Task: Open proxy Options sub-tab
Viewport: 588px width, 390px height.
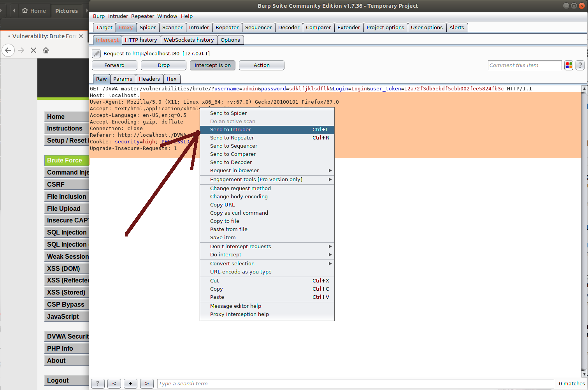Action: [x=230, y=40]
